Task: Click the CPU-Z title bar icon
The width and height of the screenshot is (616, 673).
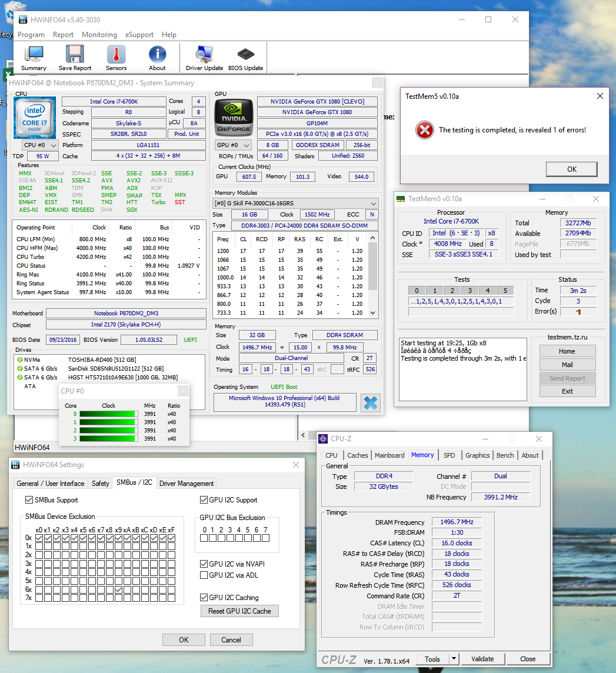Action: click(x=323, y=439)
